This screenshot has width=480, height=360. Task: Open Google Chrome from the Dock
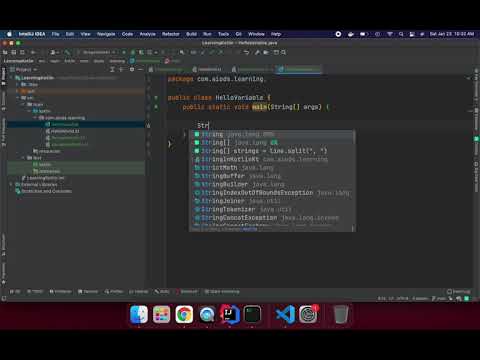(x=184, y=314)
